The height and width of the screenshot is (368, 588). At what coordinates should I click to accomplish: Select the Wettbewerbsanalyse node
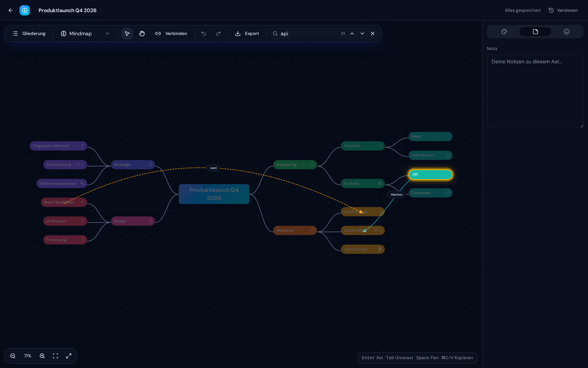pos(62,183)
